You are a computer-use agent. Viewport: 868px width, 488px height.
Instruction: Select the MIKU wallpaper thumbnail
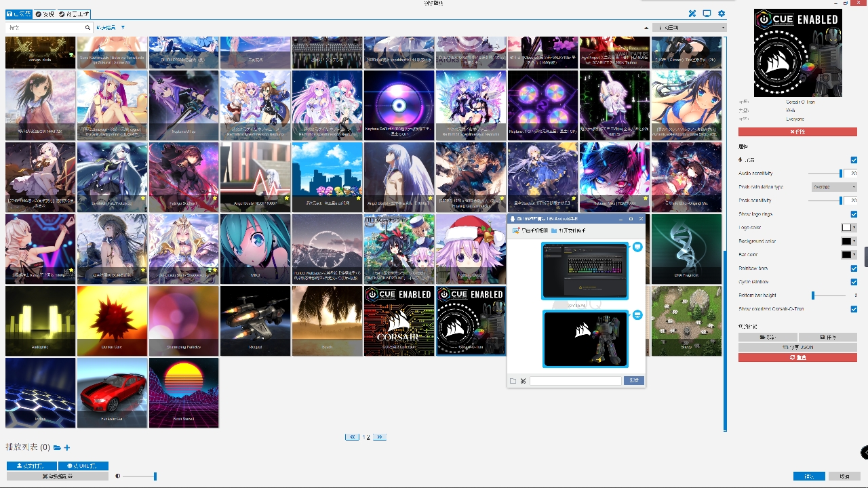coord(256,249)
